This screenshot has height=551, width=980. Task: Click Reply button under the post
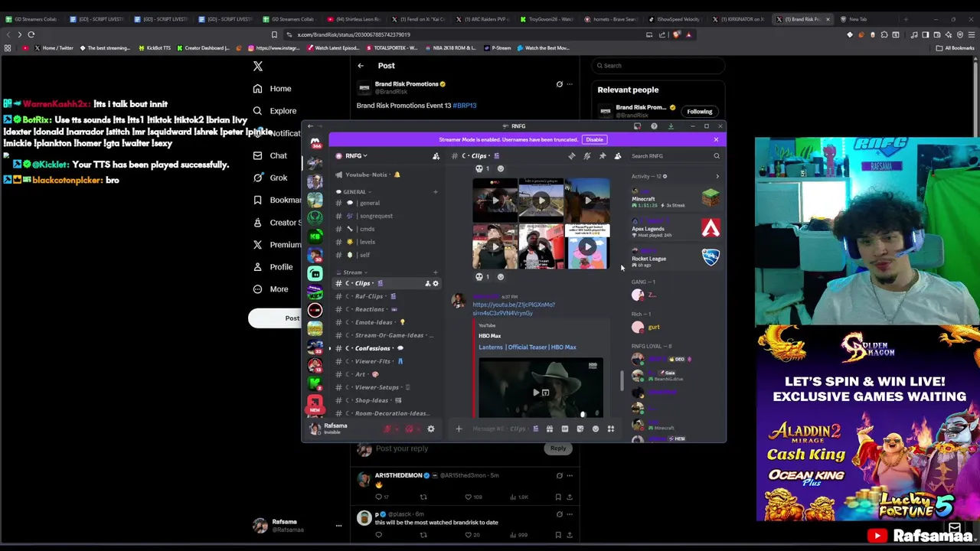[x=557, y=448]
